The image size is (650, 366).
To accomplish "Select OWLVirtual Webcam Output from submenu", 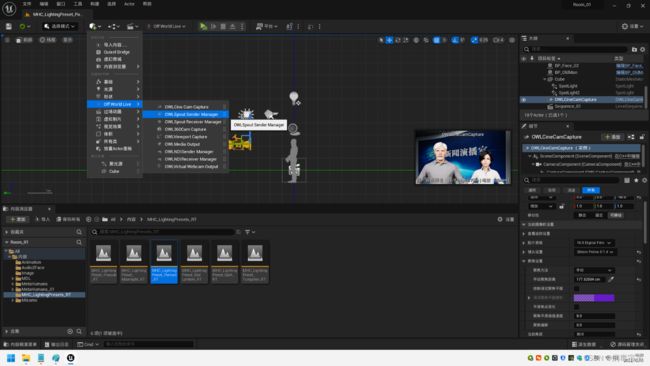I will (185, 167).
